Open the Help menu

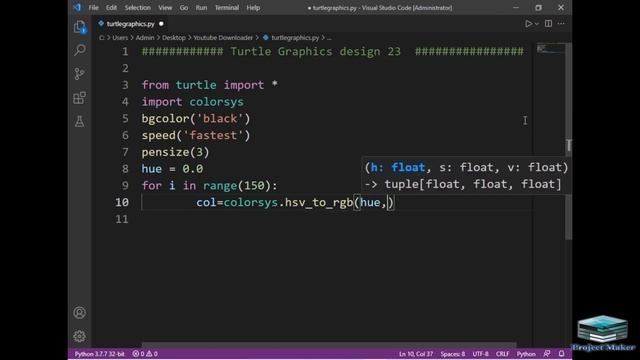point(253,8)
